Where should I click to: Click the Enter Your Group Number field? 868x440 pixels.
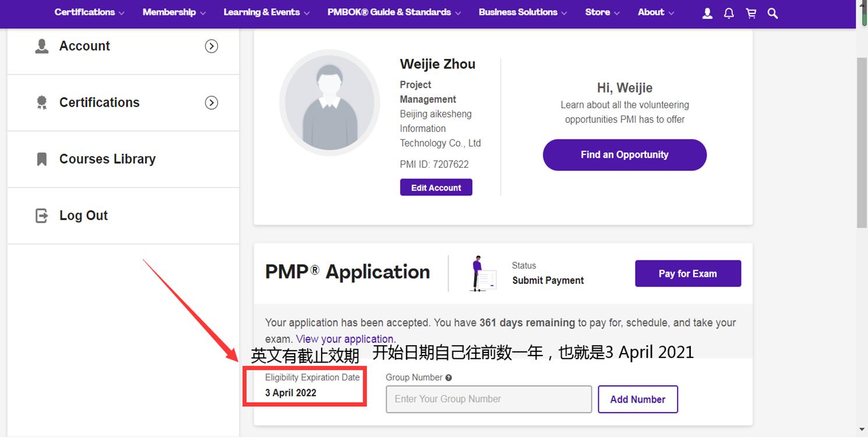coord(488,399)
